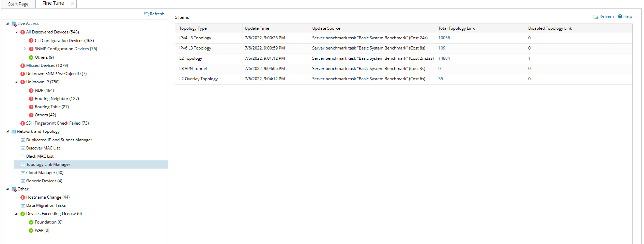Collapse the Live Access tree node

[x=7, y=24]
